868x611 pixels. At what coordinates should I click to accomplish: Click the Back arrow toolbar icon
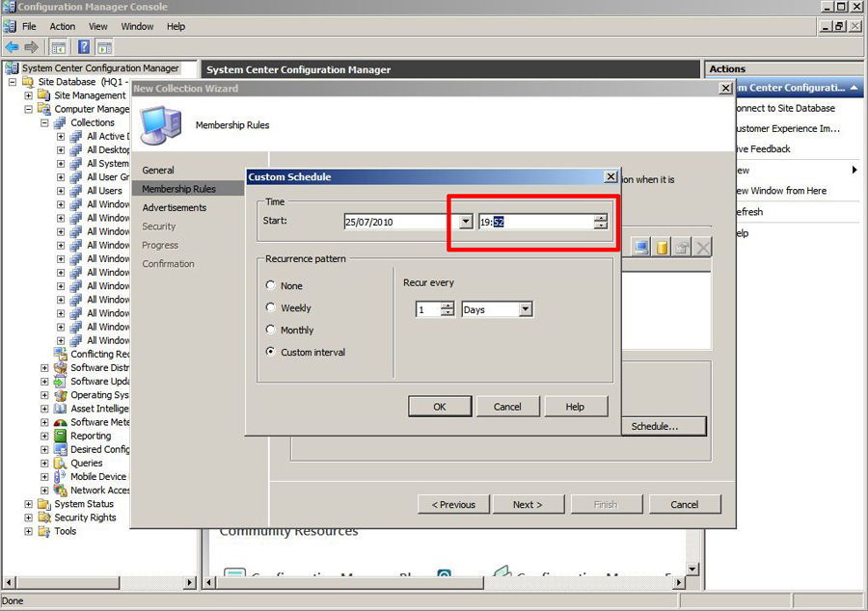[13, 47]
